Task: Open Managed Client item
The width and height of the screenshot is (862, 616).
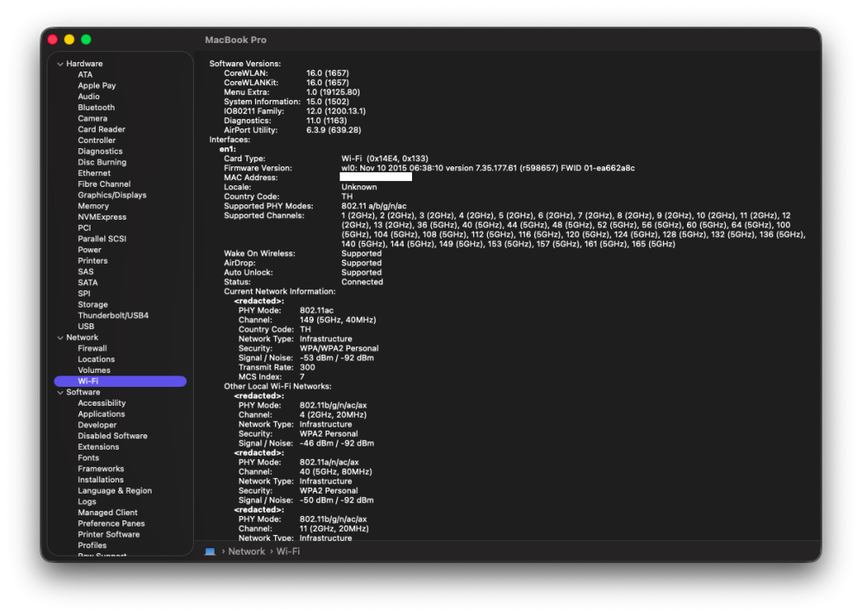Action: (108, 513)
